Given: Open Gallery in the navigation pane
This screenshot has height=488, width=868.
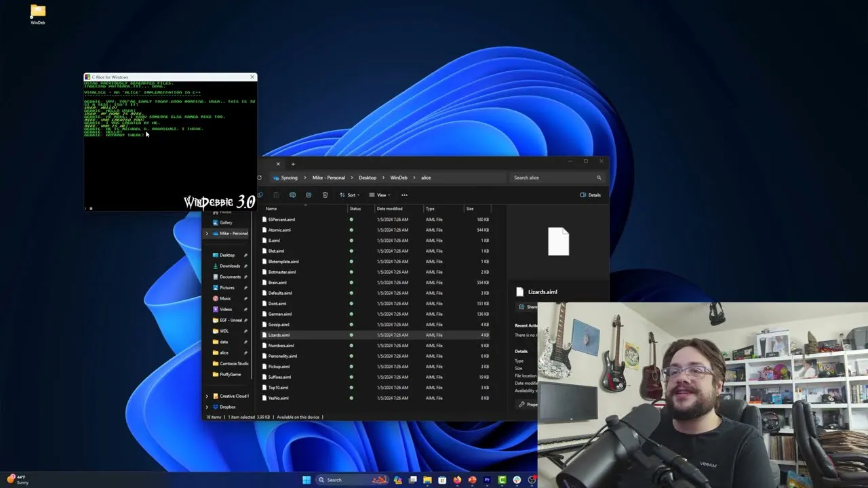Looking at the screenshot, I should click(226, 222).
